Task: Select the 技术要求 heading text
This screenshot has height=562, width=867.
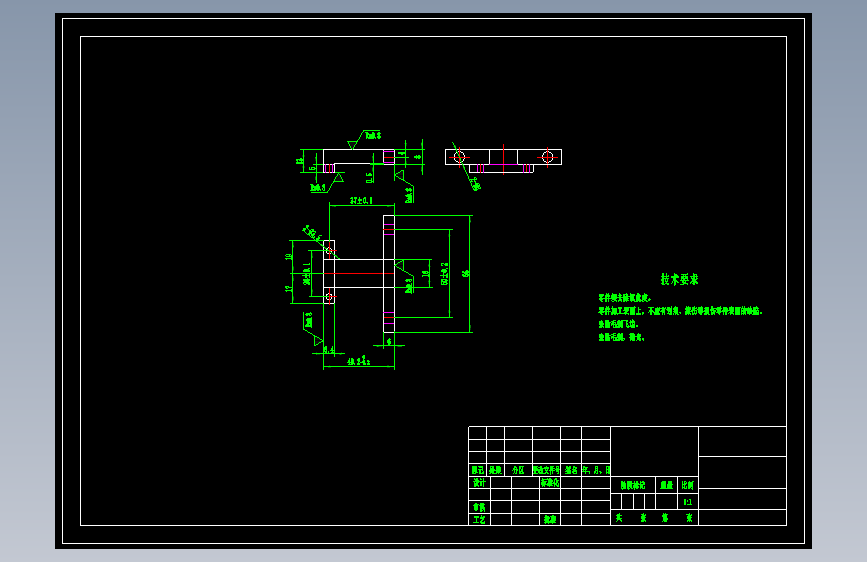Action: point(679,279)
